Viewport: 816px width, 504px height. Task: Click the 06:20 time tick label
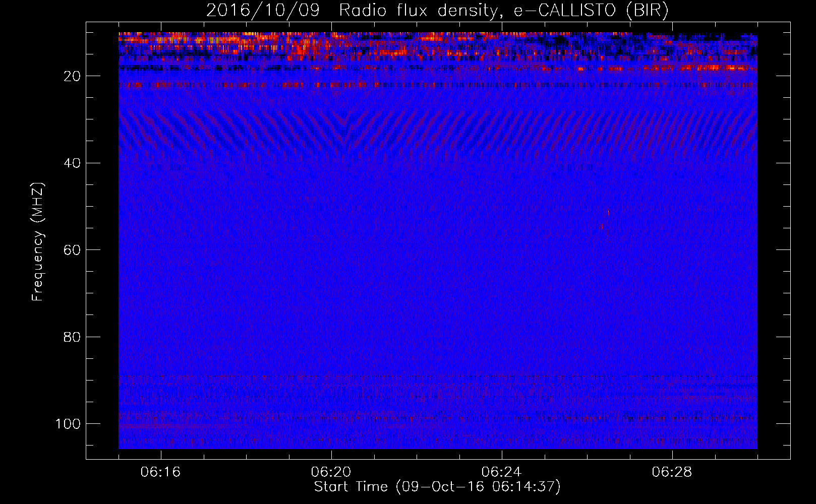[x=331, y=472]
